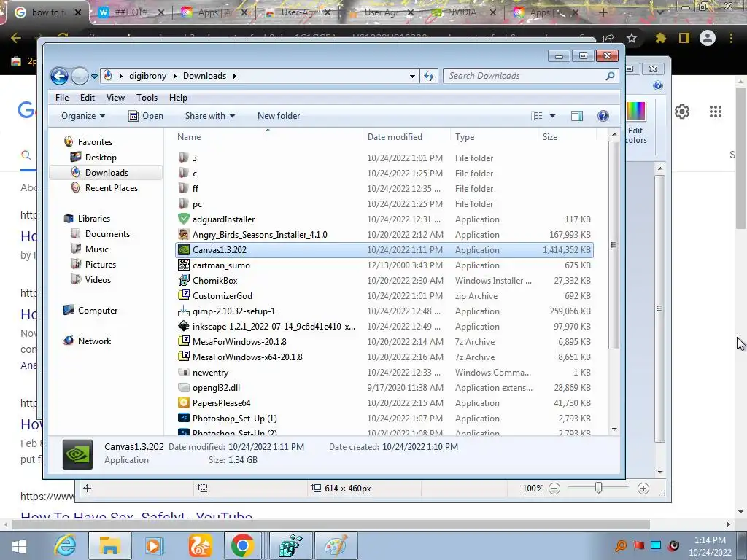Viewport: 747px width, 560px height.
Task: Expand the address bar history dropdown
Action: [x=412, y=76]
